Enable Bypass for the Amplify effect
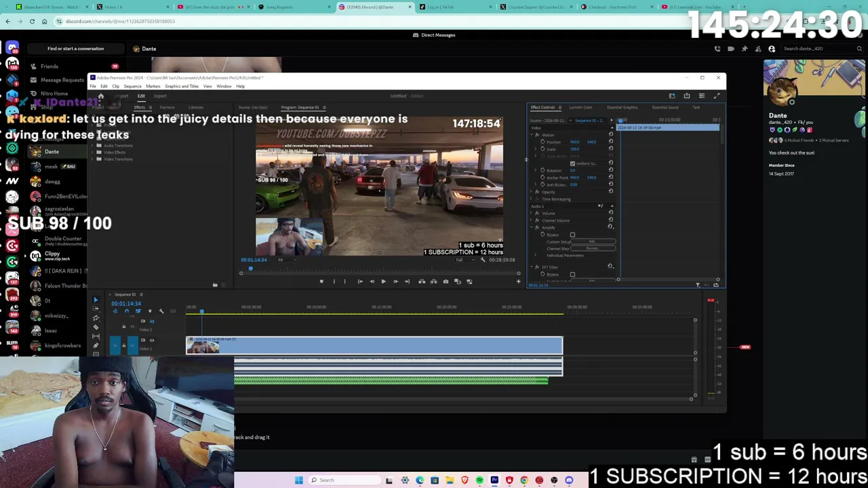The width and height of the screenshot is (868, 488). pyautogui.click(x=572, y=235)
